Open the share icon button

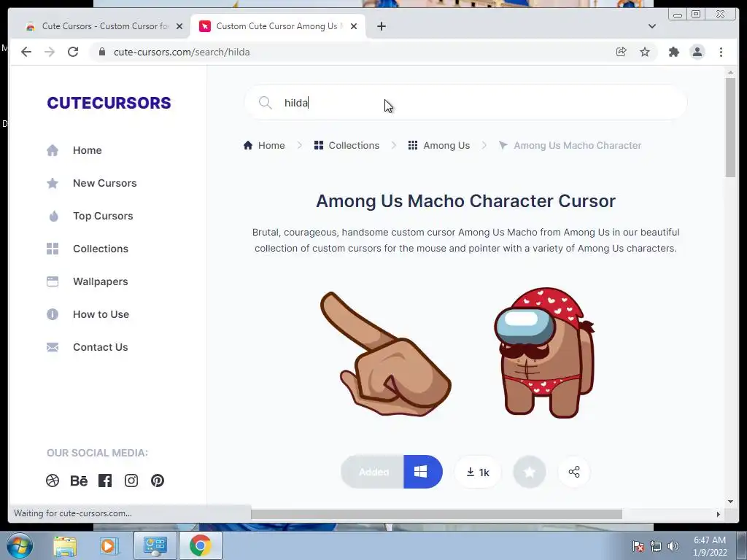(x=574, y=472)
